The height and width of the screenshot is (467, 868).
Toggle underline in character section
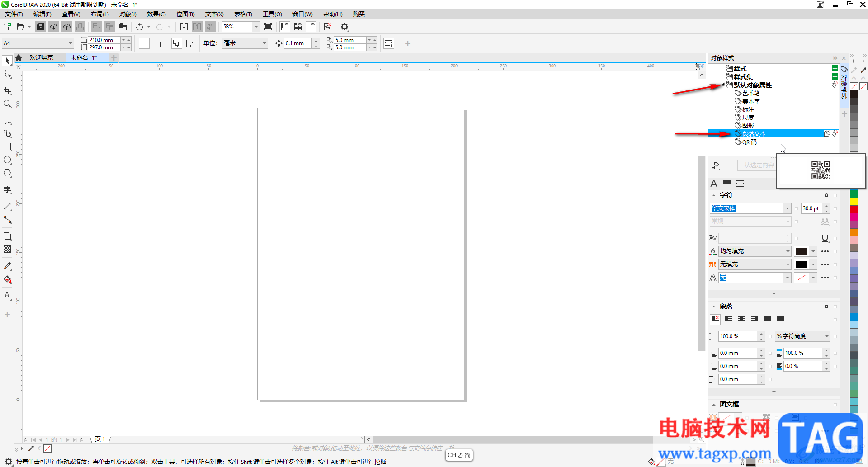[825, 238]
